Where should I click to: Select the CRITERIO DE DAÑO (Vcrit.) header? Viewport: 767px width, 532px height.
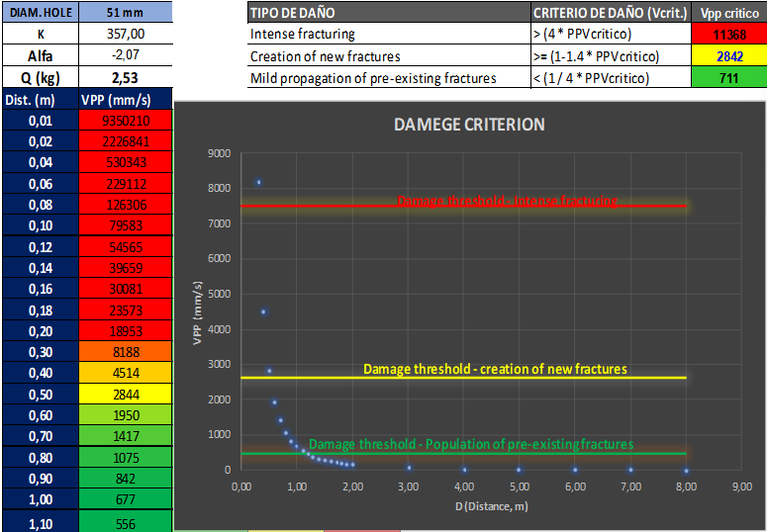tap(611, 12)
